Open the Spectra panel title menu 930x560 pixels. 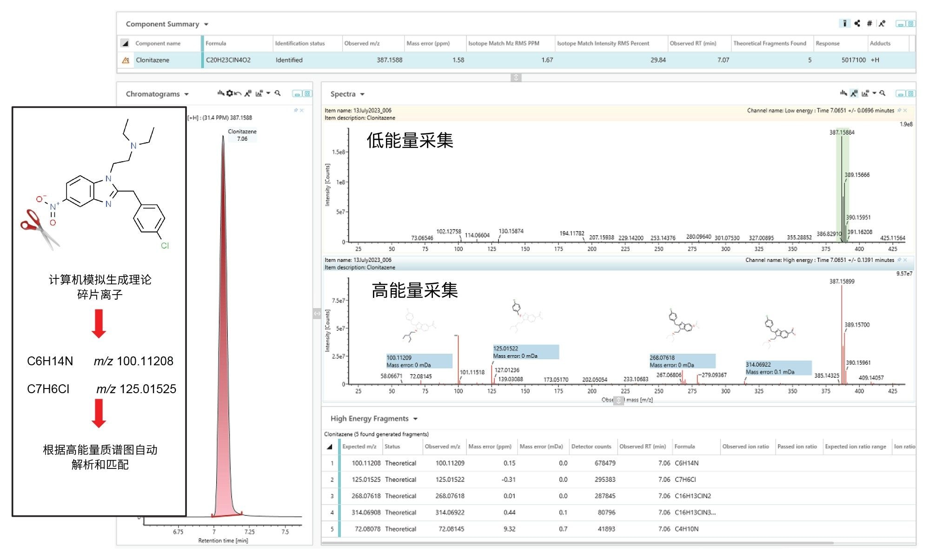[x=362, y=94]
